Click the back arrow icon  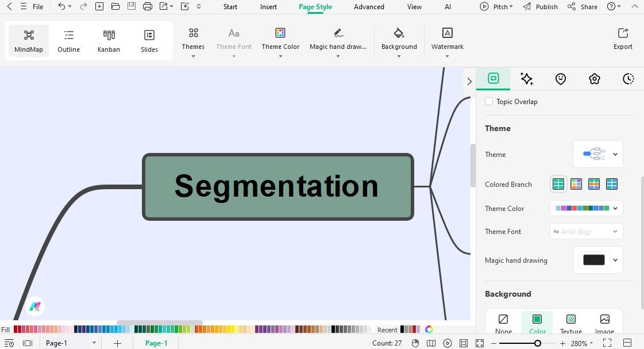coord(9,6)
